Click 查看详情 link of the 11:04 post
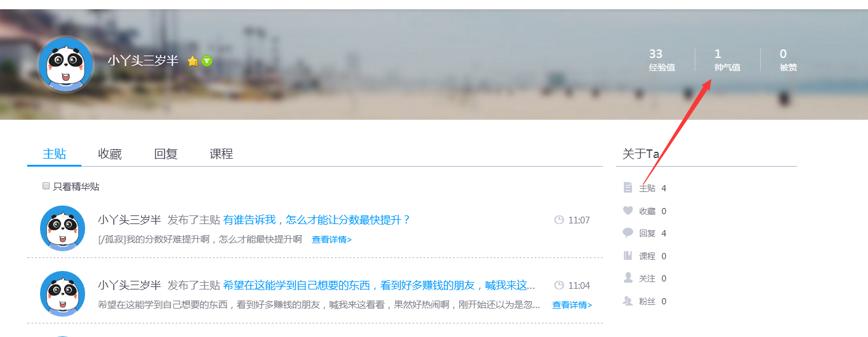The width and height of the screenshot is (868, 337). pos(572,305)
